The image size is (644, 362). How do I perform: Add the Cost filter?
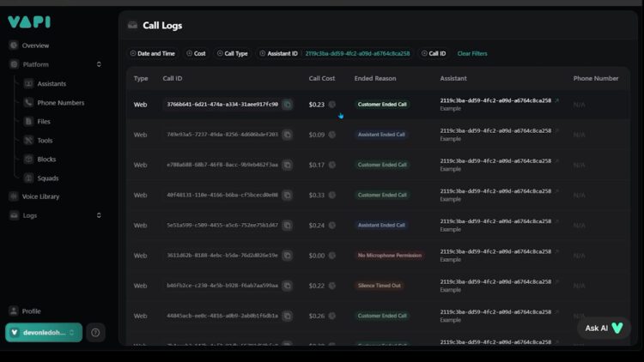pos(197,53)
